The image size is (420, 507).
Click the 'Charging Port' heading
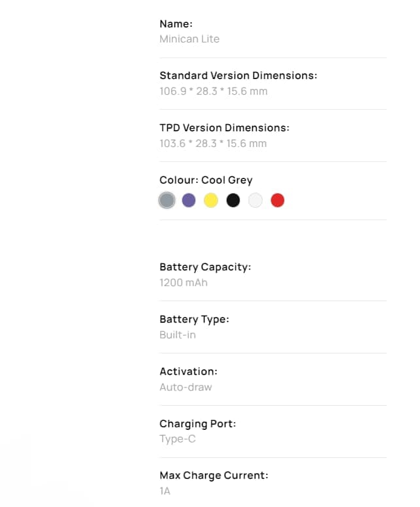pyautogui.click(x=198, y=424)
